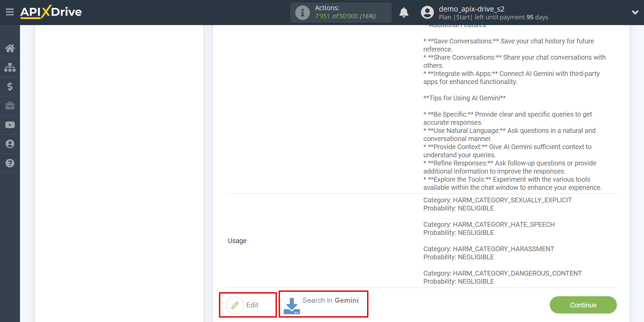The width and height of the screenshot is (644, 322).
Task: Click the plan and payment days text
Action: [493, 17]
